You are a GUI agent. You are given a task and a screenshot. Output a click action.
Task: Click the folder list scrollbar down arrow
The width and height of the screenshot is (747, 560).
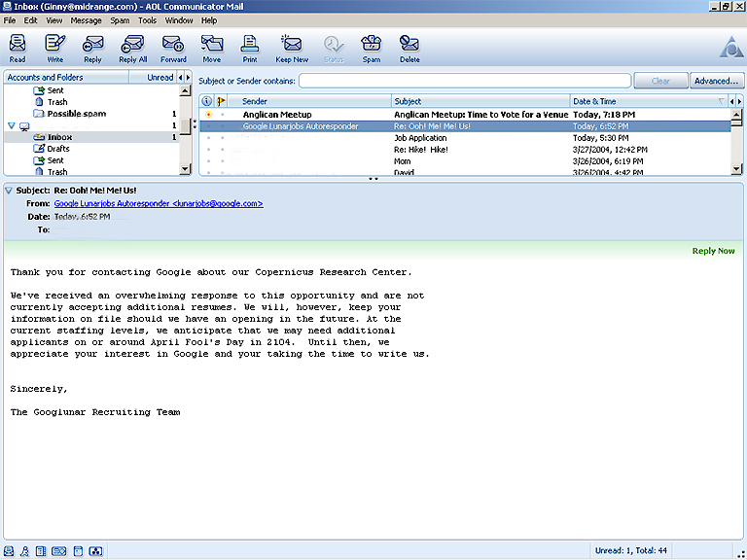coord(185,170)
